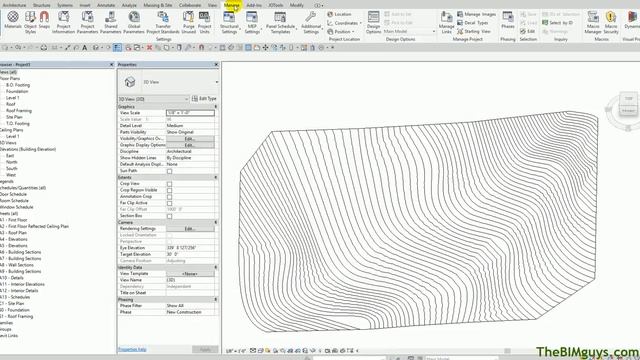Toggle Crop Region Visible checkbox
The image size is (640, 360).
pos(169,191)
